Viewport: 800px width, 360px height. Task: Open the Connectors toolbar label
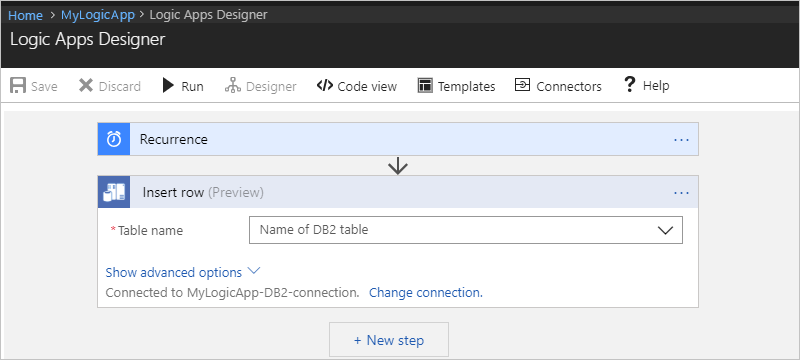tap(569, 87)
